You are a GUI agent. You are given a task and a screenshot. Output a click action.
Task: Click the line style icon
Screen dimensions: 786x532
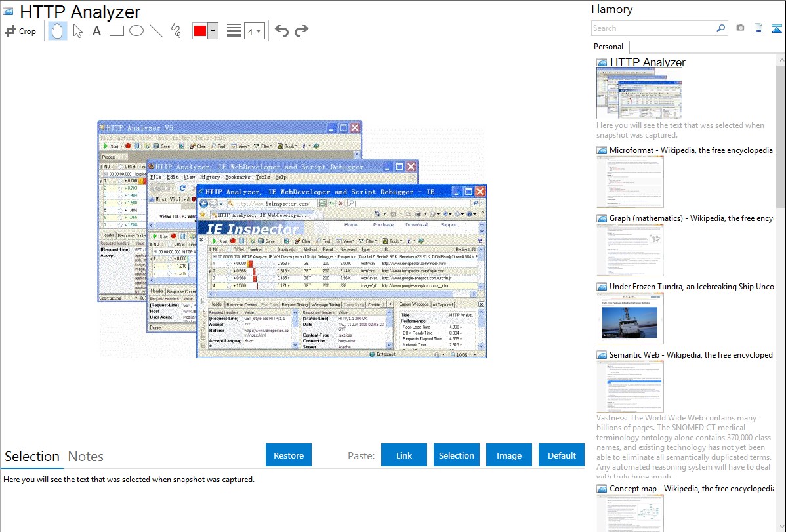tap(234, 31)
